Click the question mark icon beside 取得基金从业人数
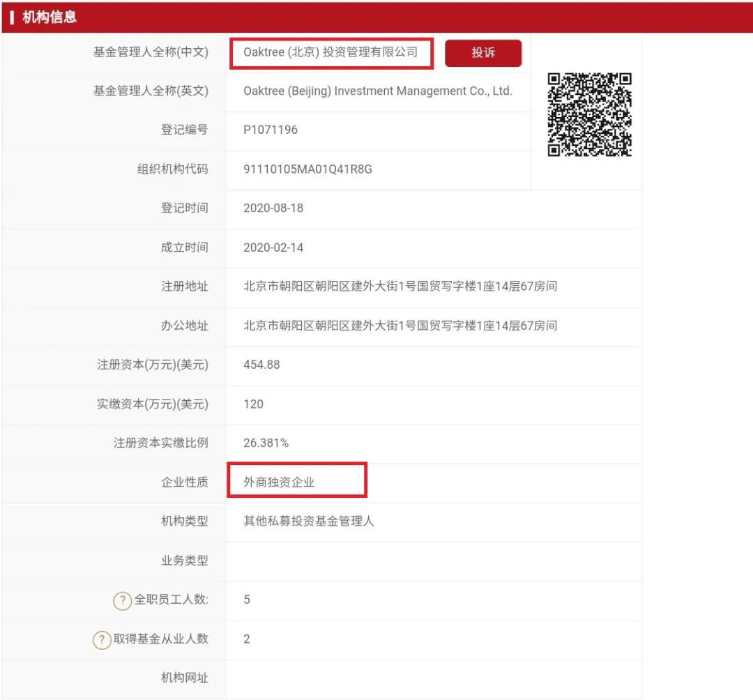Image resolution: width=753 pixels, height=700 pixels. [102, 639]
